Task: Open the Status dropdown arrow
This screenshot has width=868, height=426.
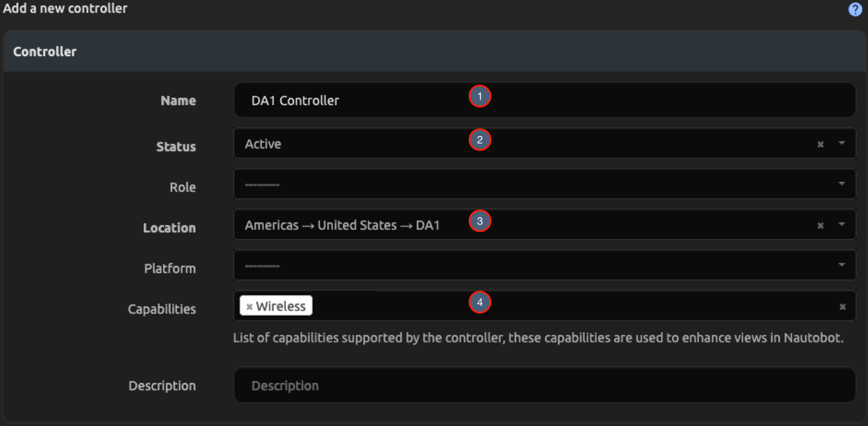Action: click(x=842, y=144)
